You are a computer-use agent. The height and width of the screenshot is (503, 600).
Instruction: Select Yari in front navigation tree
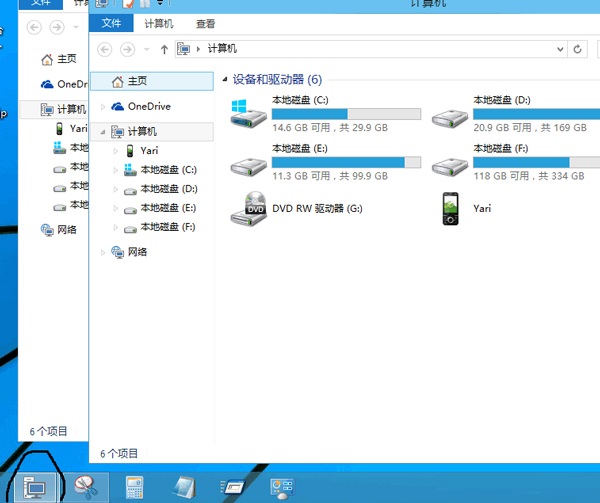149,151
